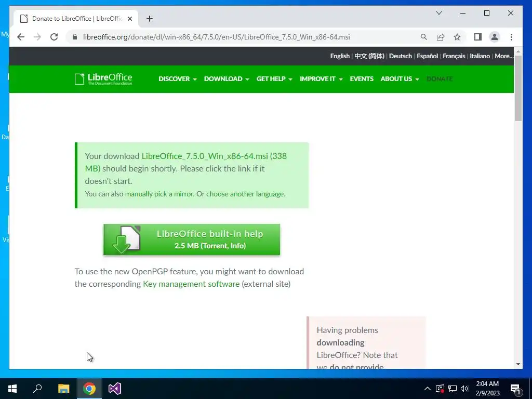Open the notification center icon

pos(515,389)
